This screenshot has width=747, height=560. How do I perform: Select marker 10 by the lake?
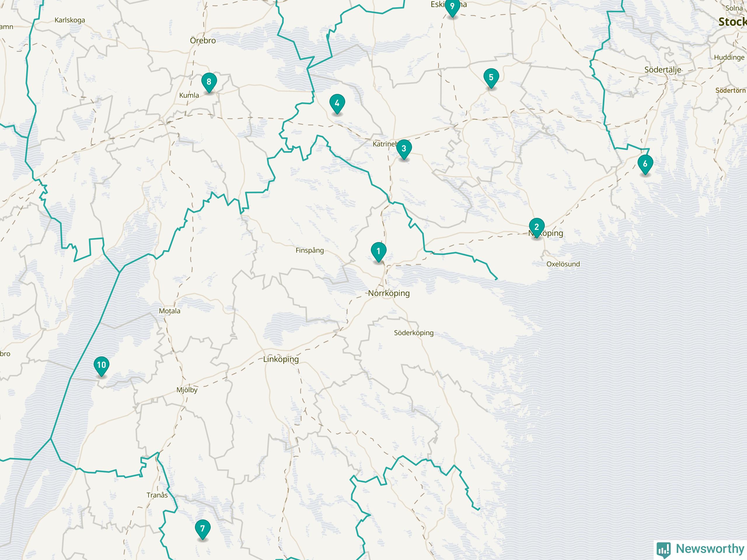[101, 365]
